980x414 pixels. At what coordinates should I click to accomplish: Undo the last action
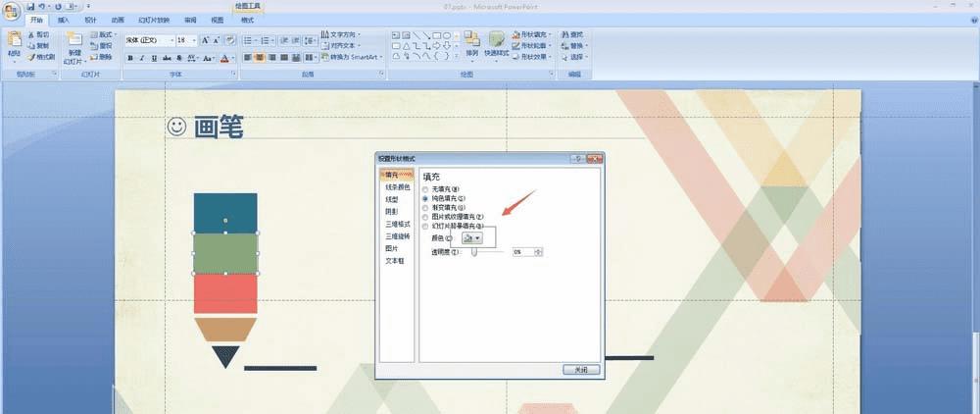(41, 6)
